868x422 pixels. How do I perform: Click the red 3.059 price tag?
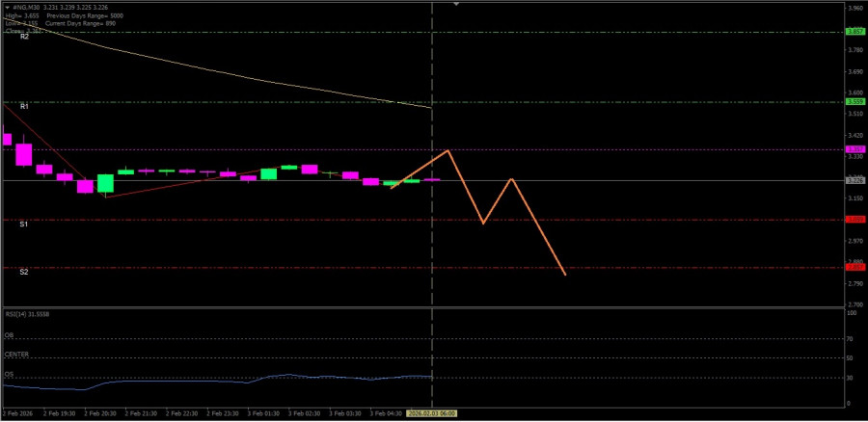(x=855, y=220)
